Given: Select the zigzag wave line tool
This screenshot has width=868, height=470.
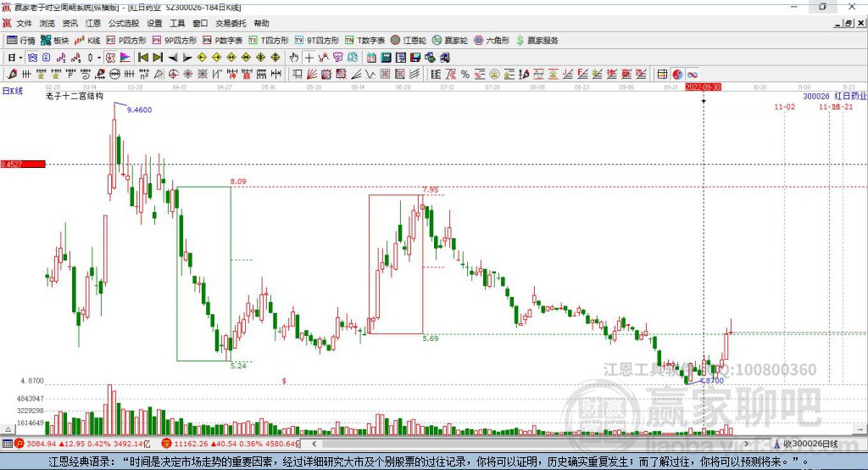Looking at the screenshot, I should (371, 75).
